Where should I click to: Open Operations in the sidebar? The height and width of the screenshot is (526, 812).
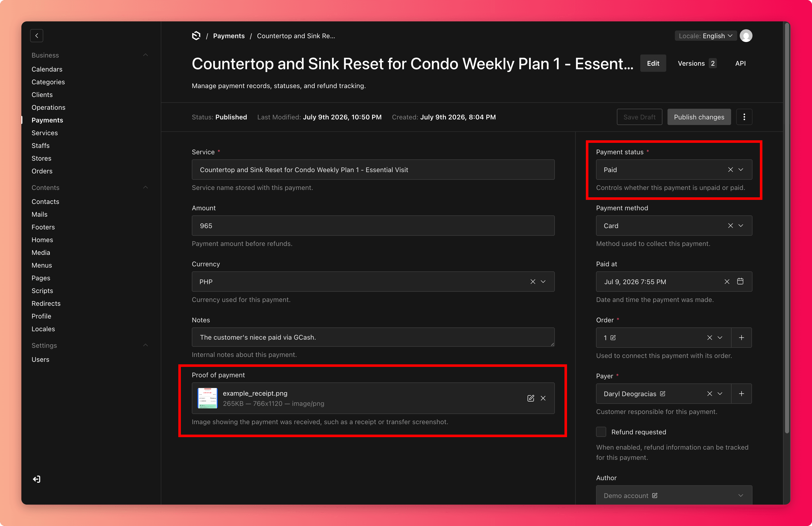click(x=48, y=107)
